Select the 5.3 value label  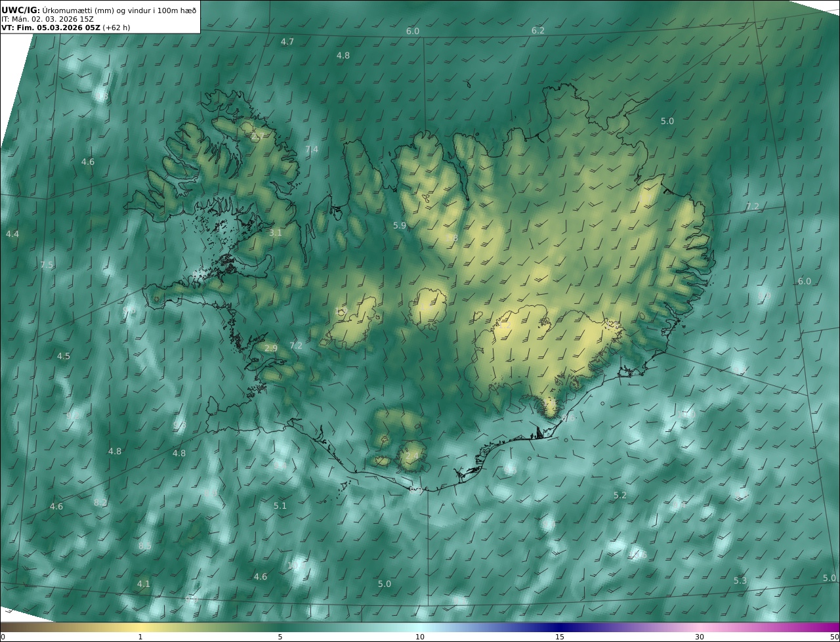pyautogui.click(x=740, y=581)
